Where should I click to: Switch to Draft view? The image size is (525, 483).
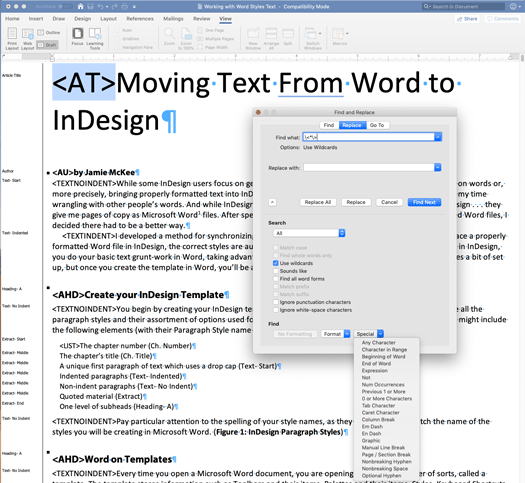pos(47,45)
